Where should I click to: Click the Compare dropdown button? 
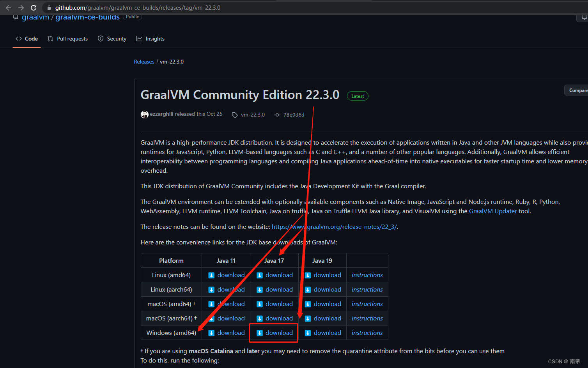(x=576, y=90)
